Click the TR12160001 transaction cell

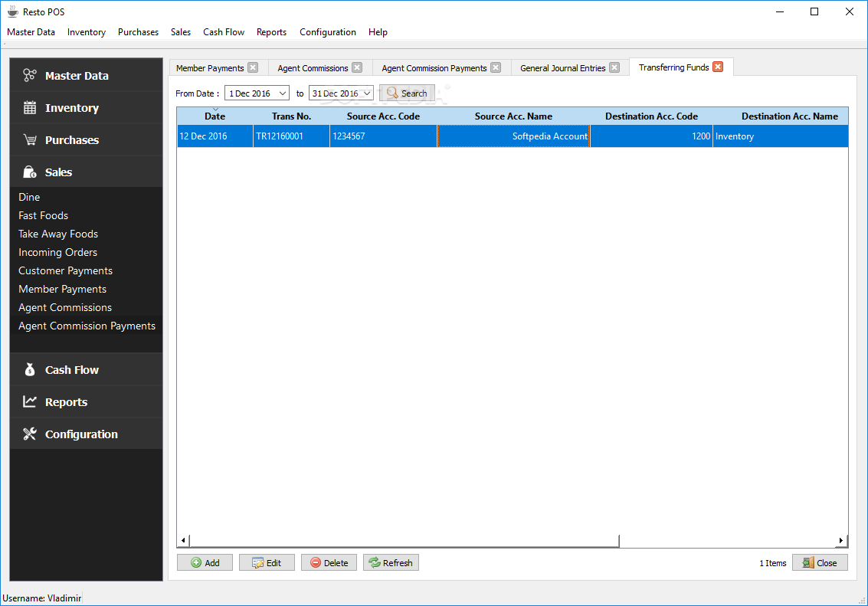pos(291,136)
